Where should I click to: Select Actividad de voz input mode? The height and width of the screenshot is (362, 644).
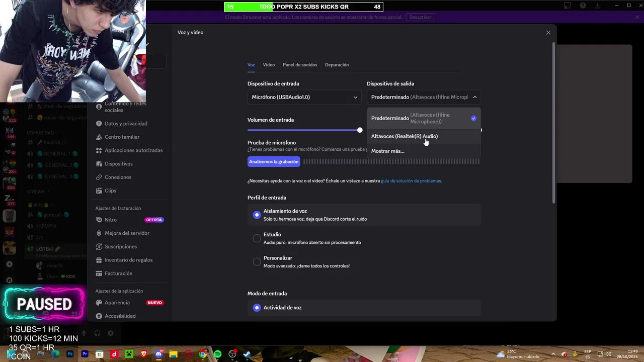click(x=364, y=308)
